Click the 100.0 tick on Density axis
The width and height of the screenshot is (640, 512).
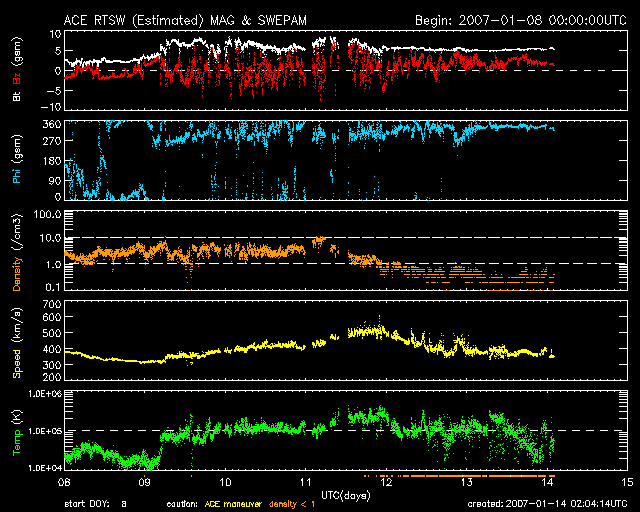(x=46, y=215)
